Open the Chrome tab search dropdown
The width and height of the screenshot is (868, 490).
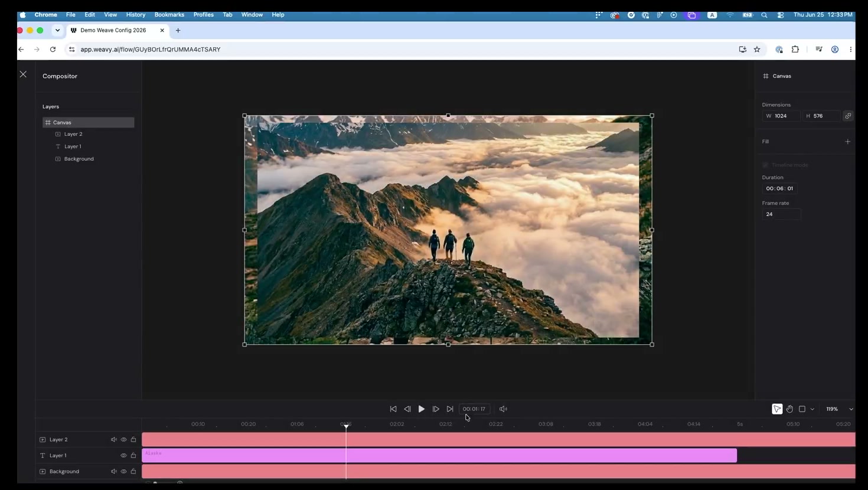tap(57, 30)
